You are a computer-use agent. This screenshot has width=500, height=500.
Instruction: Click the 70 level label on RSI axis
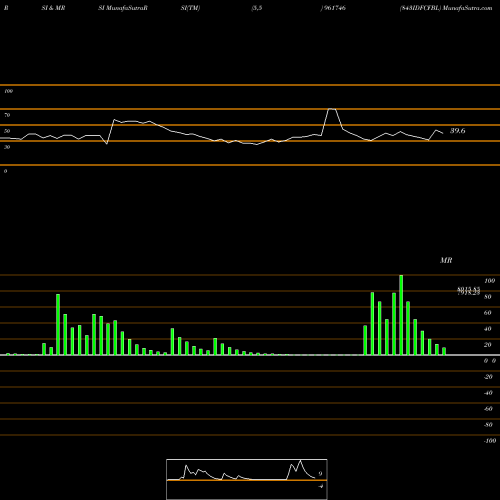[7, 115]
